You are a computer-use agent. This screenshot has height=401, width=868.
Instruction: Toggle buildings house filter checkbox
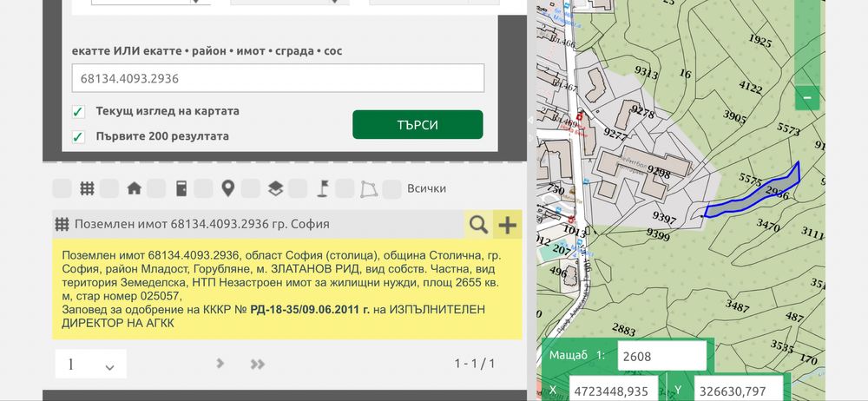[x=109, y=188]
